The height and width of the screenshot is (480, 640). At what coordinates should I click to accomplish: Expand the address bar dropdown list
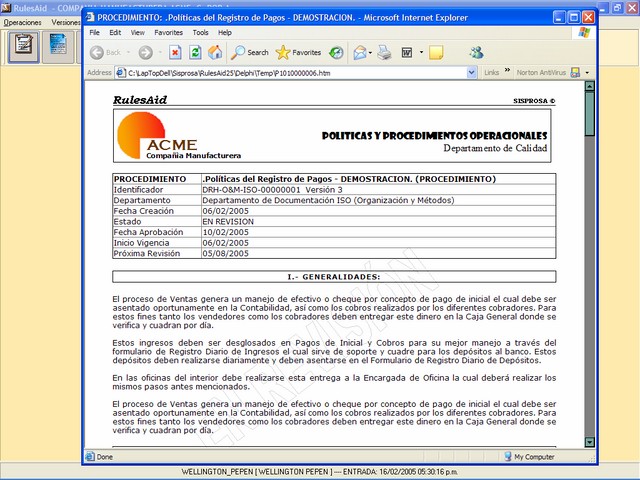(x=471, y=73)
